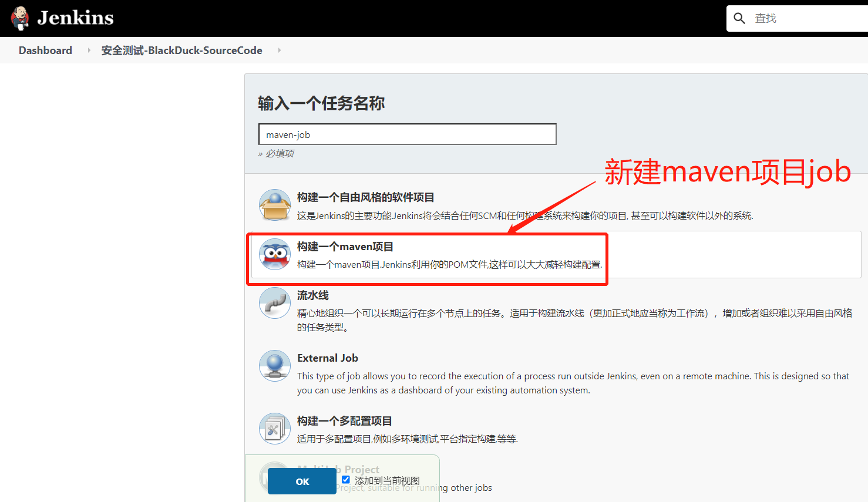
Task: Select the 构建一个多配置项目 option
Action: point(344,421)
